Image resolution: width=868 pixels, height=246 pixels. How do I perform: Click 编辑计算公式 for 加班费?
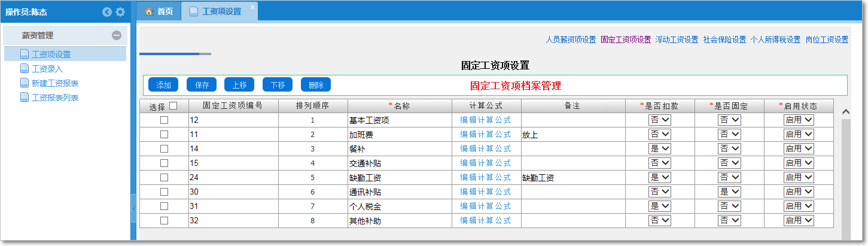pyautogui.click(x=486, y=135)
